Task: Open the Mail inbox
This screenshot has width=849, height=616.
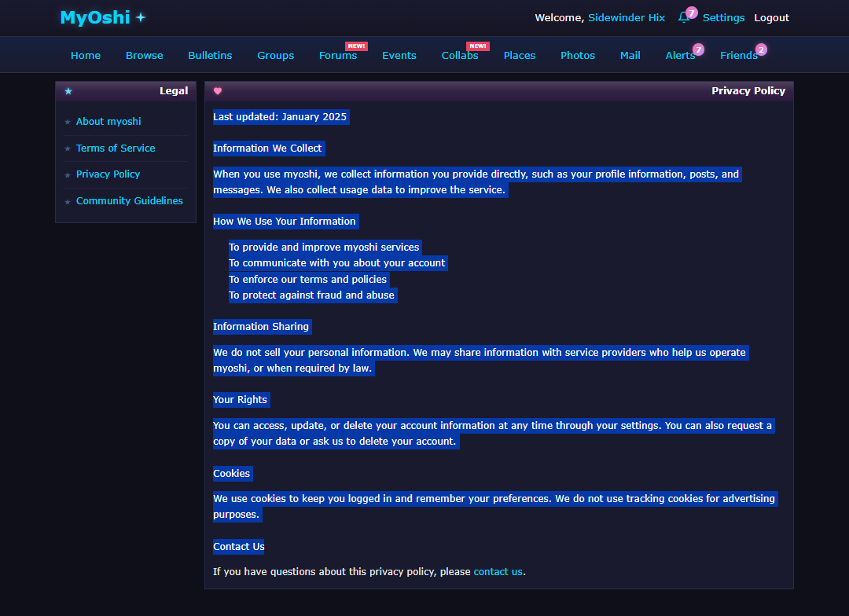Action: click(630, 55)
